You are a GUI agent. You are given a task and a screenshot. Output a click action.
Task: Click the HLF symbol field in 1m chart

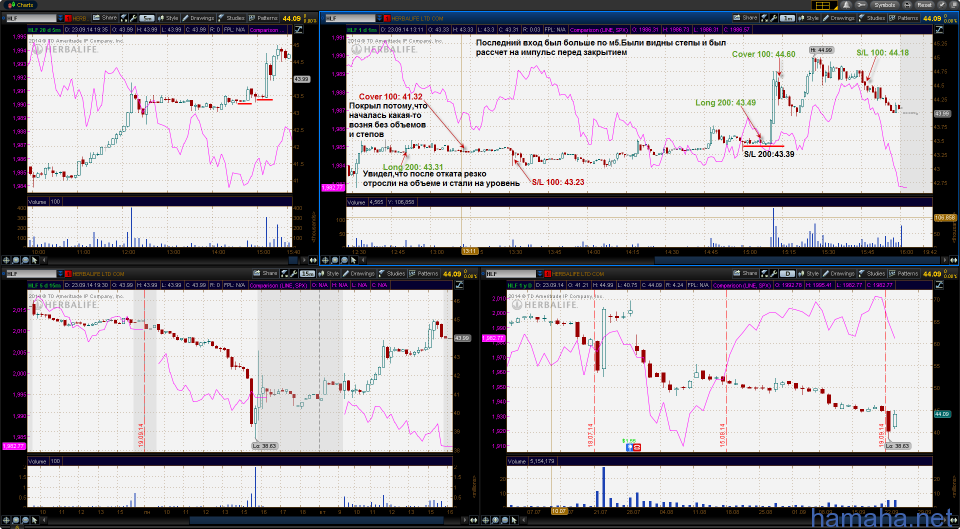coord(350,18)
